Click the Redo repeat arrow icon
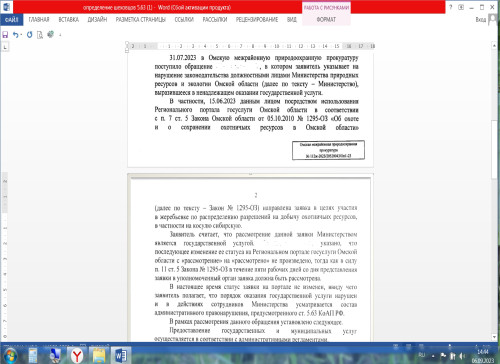The width and height of the screenshot is (500, 364). 30,35
